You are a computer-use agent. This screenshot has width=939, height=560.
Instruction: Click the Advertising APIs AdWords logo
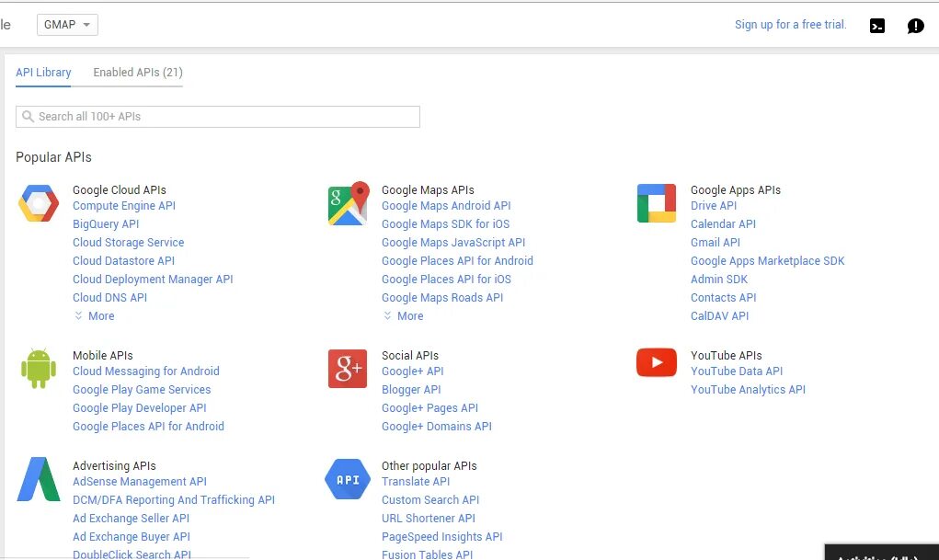(x=39, y=479)
